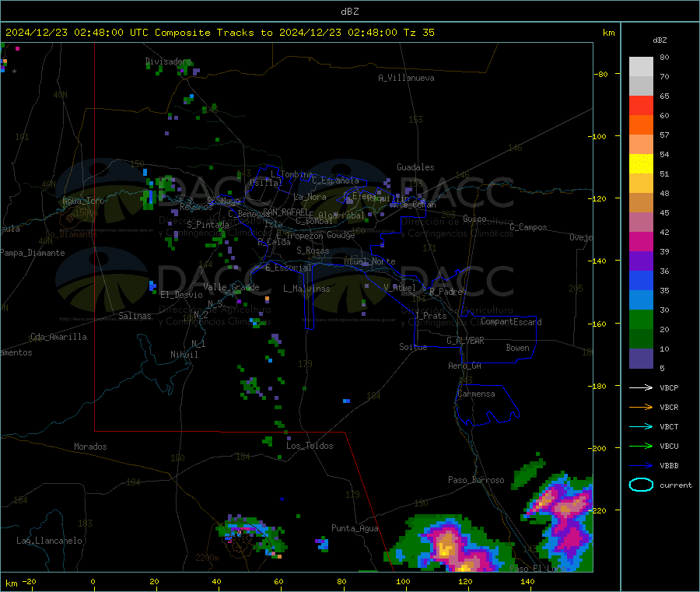Click the Los_Toldos place label
The height and width of the screenshot is (592, 700).
310,446
